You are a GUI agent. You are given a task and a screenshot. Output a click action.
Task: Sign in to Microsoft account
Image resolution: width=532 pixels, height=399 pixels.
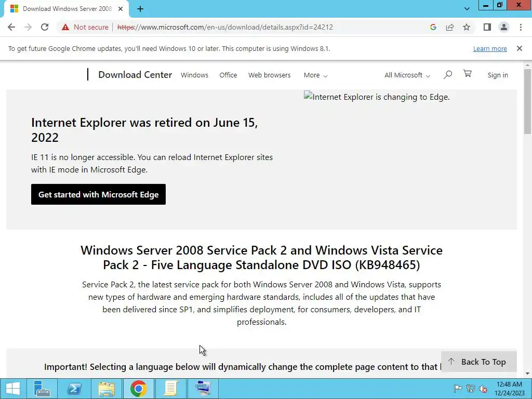tap(498, 75)
